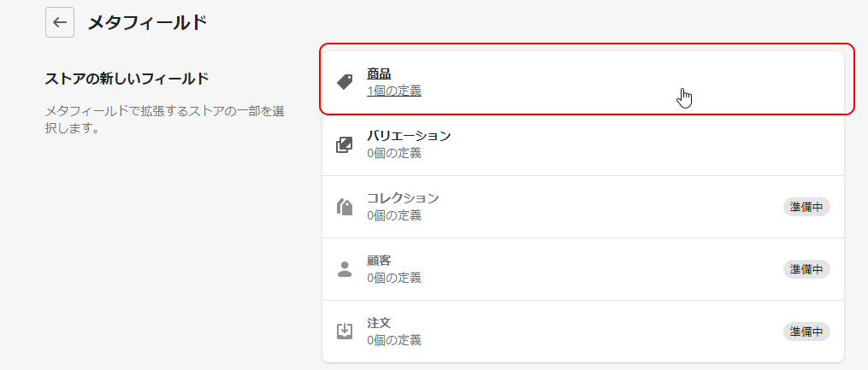
Task: Click the ストアの新しいフィールド section heading
Action: [x=127, y=79]
